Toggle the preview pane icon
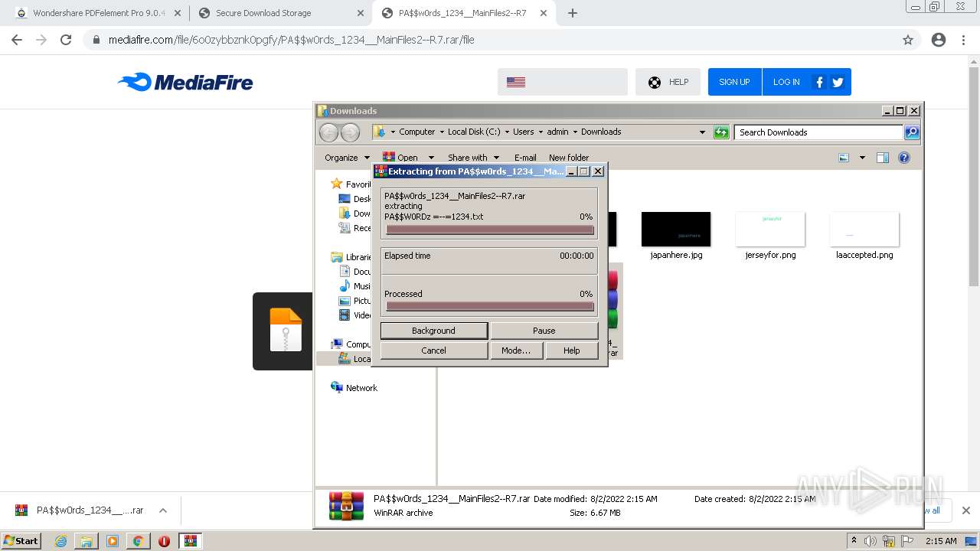Image resolution: width=980 pixels, height=551 pixels. (x=883, y=158)
